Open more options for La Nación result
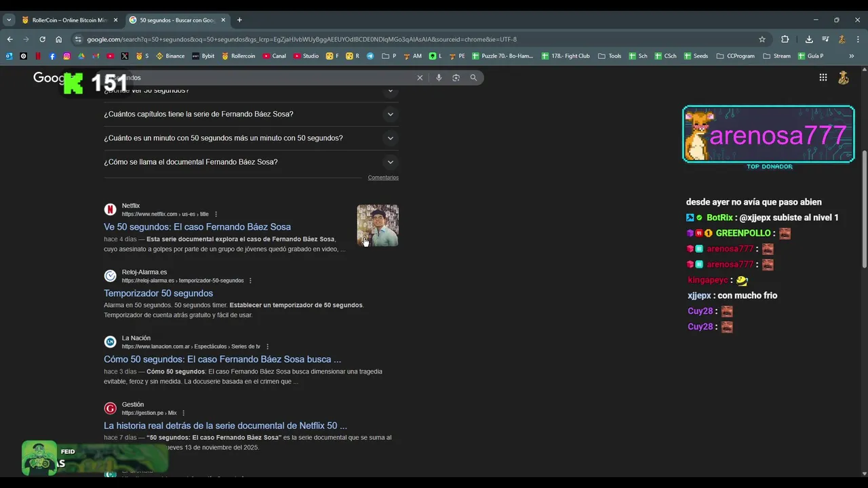Viewport: 868px width, 488px height. click(x=267, y=346)
